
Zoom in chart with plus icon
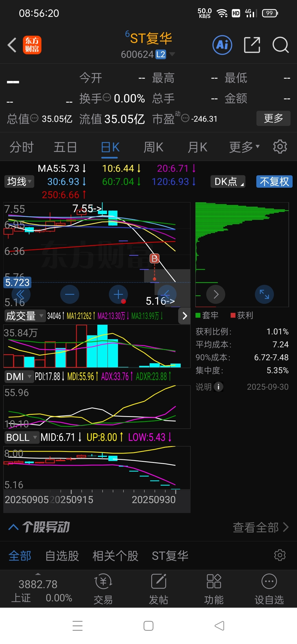coord(118,294)
